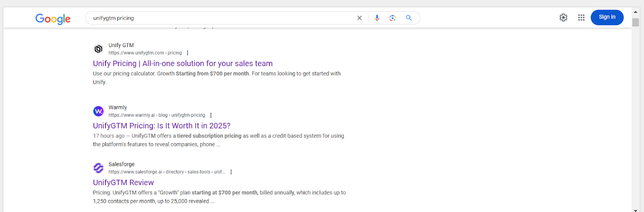Click the blue Sign in button
The width and height of the screenshot is (644, 212).
(607, 17)
